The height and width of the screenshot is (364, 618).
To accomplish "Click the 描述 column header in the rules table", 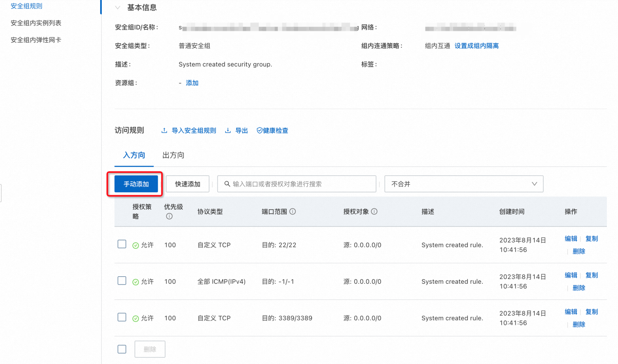I will pos(428,212).
